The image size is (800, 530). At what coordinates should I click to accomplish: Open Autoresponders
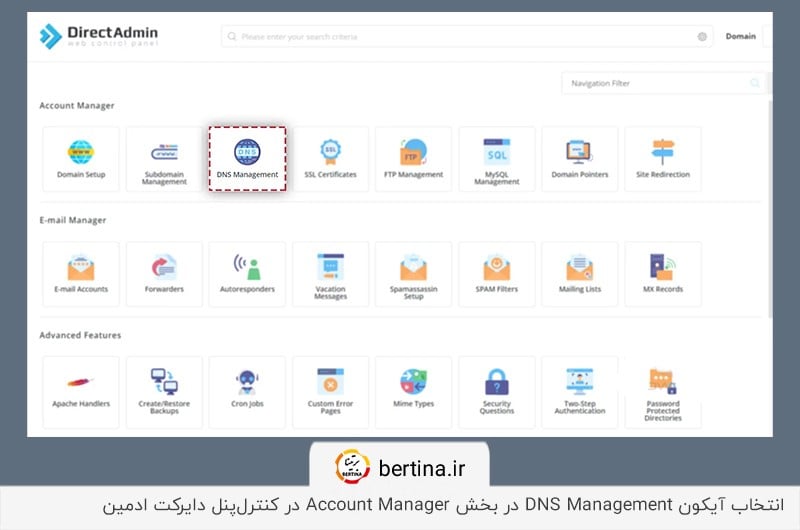[x=247, y=274]
